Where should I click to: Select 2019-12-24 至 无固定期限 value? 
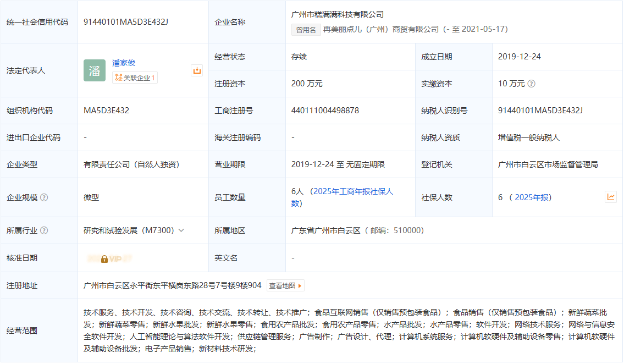pos(338,164)
